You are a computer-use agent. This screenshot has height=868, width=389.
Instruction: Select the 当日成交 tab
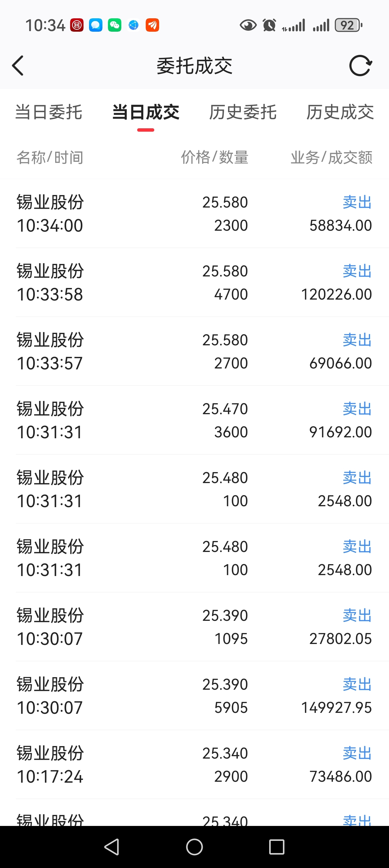click(x=146, y=112)
